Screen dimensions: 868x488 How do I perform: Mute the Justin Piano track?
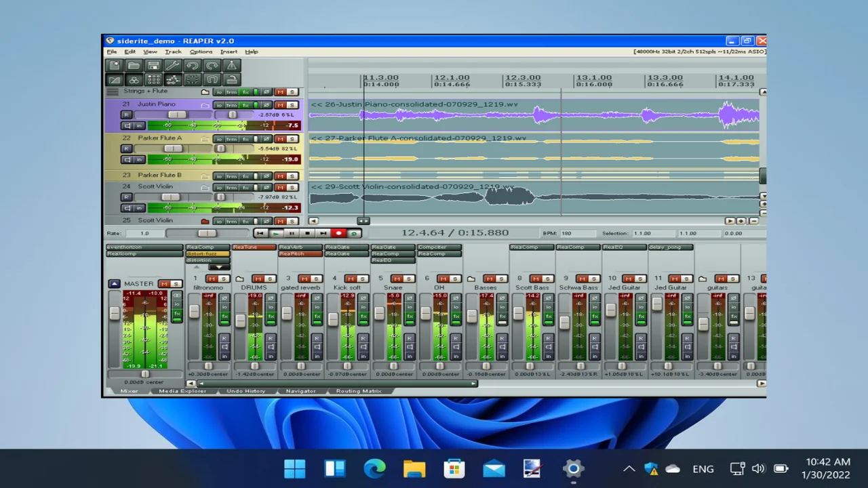(x=280, y=105)
